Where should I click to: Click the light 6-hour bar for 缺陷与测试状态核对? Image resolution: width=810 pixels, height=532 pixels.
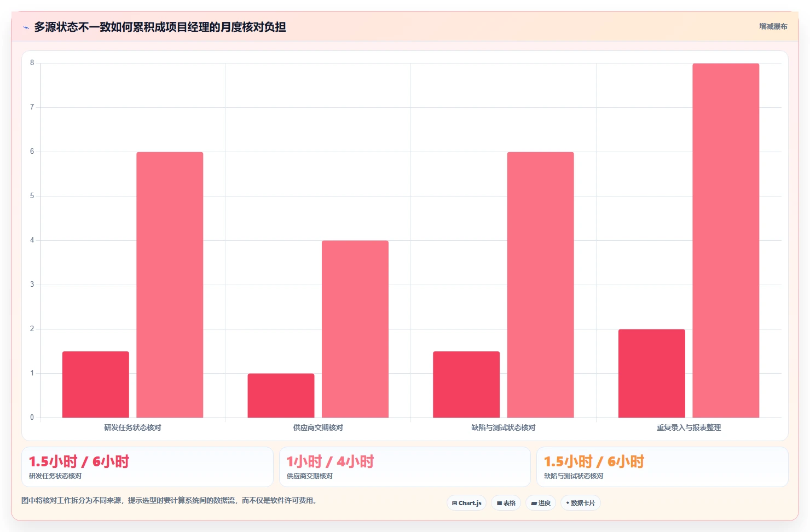540,285
